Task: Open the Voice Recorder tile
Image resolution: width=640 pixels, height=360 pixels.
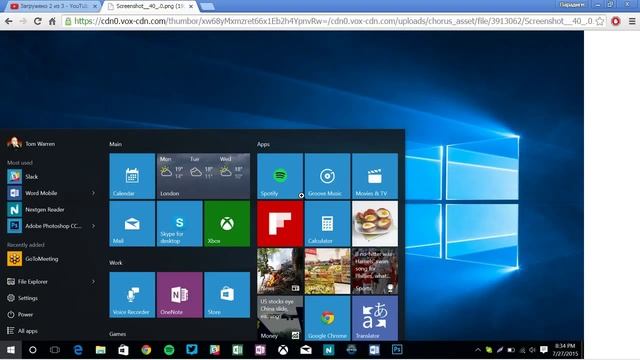Action: (132, 295)
